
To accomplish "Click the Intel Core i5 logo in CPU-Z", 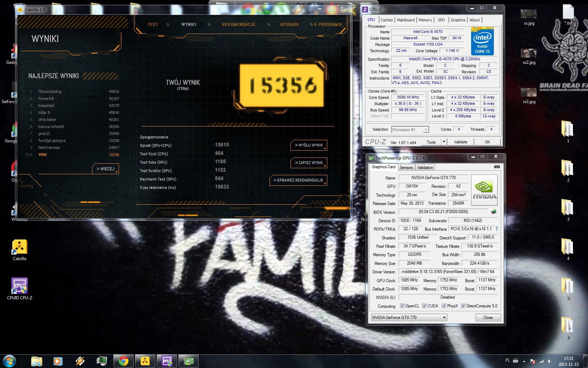I will click(482, 41).
